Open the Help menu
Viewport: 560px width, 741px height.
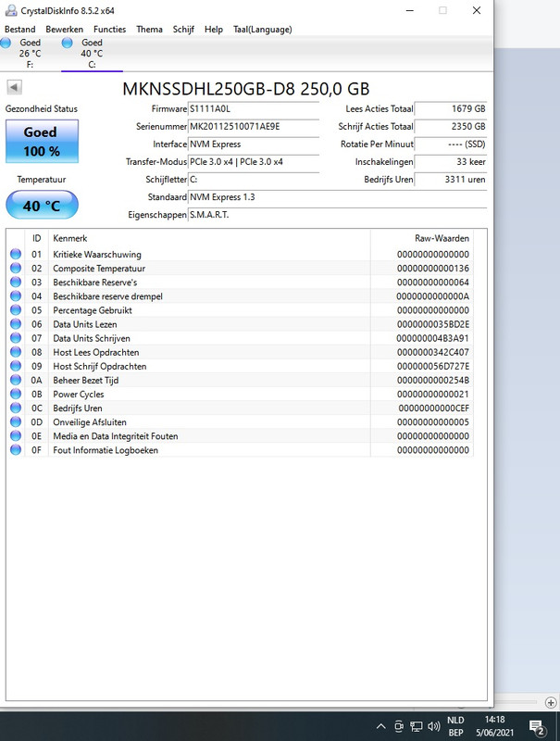214,30
